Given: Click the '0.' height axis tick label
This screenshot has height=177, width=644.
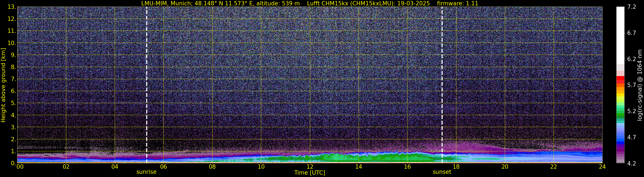Looking at the screenshot, I should 13,163.
